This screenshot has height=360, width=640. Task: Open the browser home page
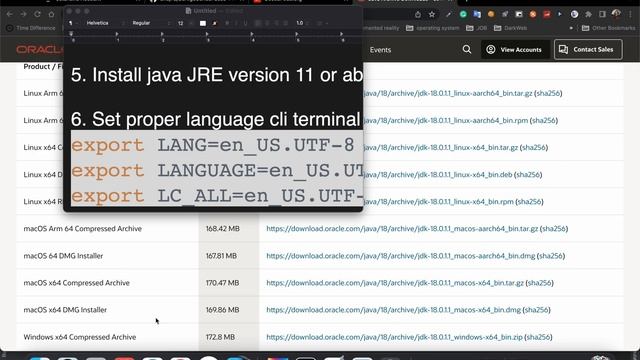coord(51,14)
